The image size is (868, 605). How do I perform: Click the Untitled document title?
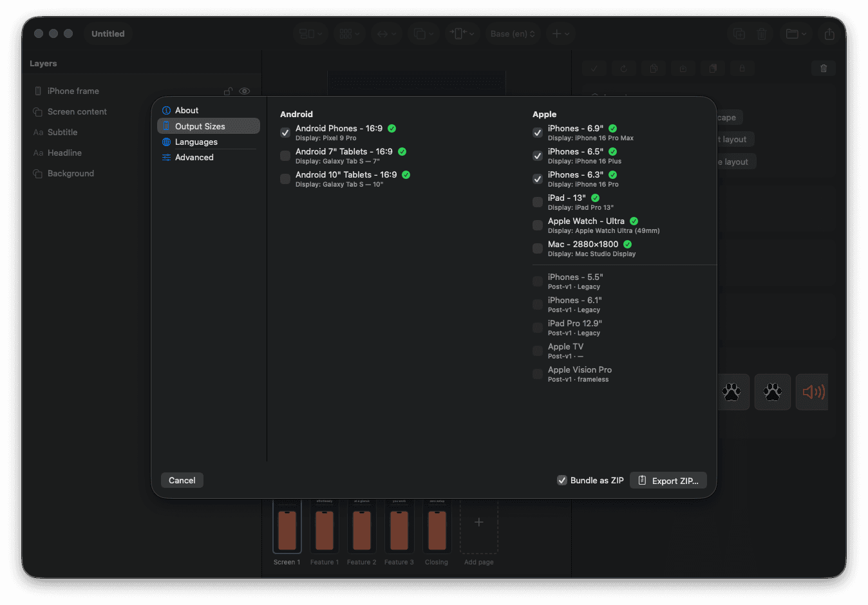coord(108,33)
